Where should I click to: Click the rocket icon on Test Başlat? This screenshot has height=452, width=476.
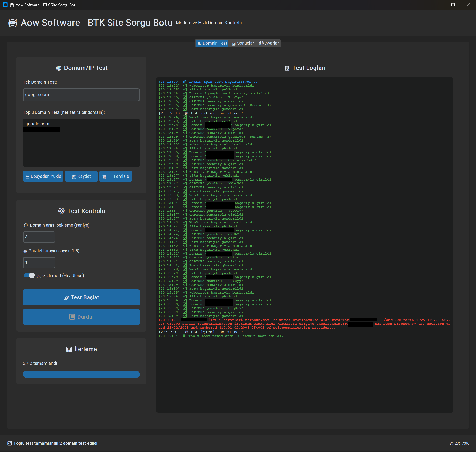click(66, 298)
